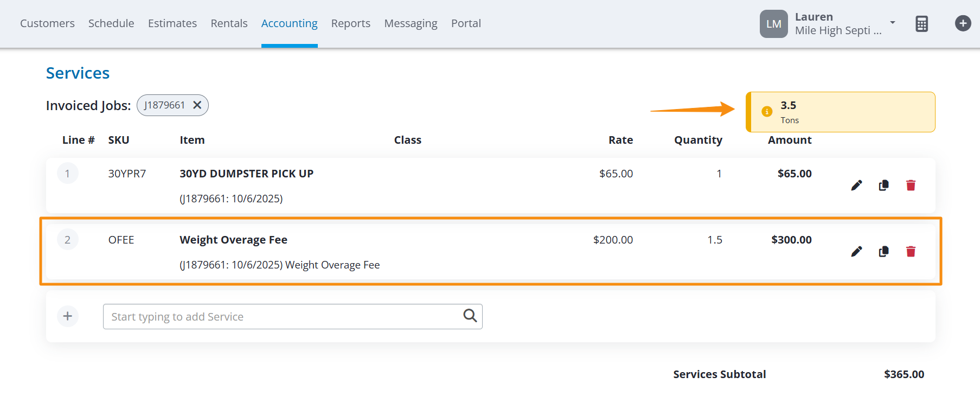Edit the Weight Overage Fee line
The width and height of the screenshot is (980, 396).
click(856, 252)
